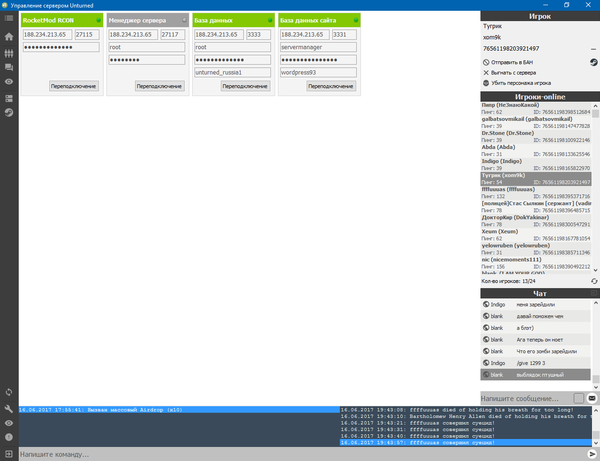Focus the Напишите команду console input
The height and width of the screenshot is (461, 600).
[302, 454]
